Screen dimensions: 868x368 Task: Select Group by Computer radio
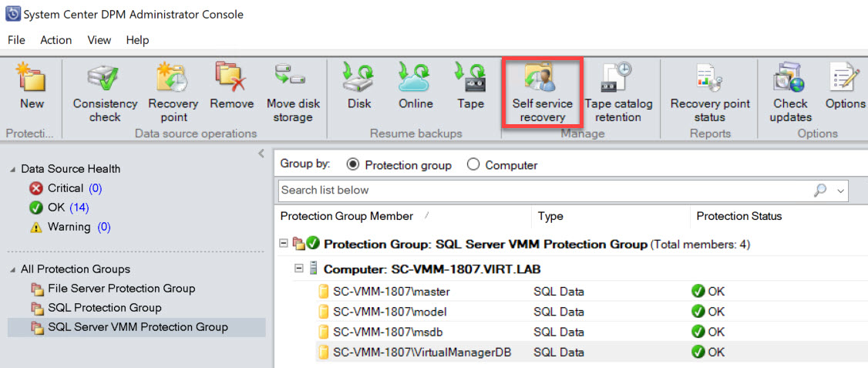click(473, 165)
